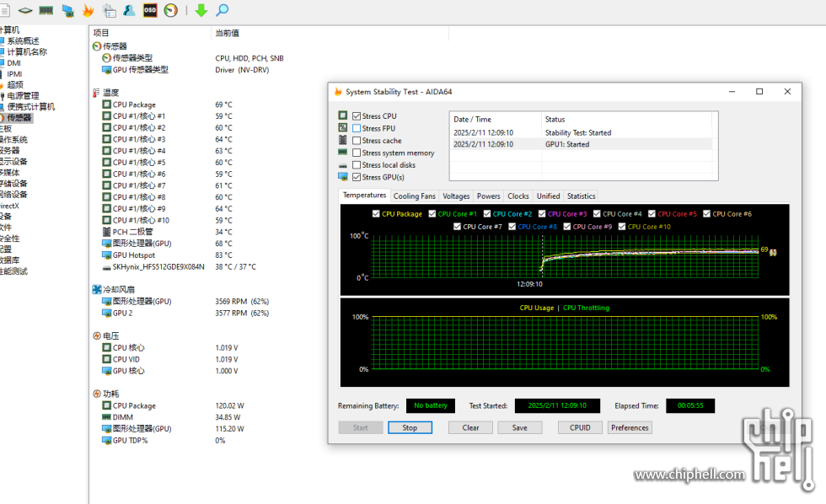Click the DIMM row memory icon
The image size is (826, 504).
click(x=106, y=417)
